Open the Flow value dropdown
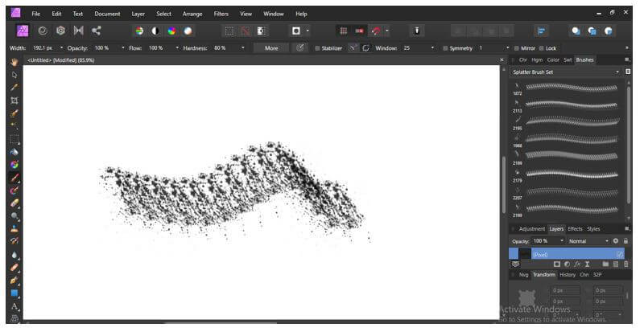 [x=177, y=48]
